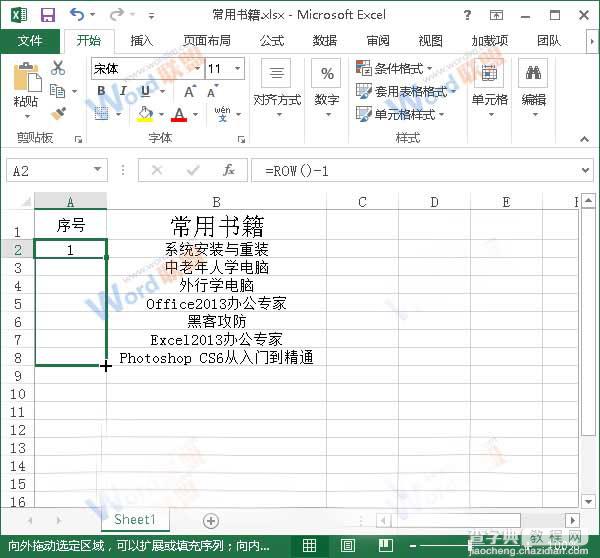Launch the 字体 font dialog
The image size is (600, 558).
pos(241,139)
